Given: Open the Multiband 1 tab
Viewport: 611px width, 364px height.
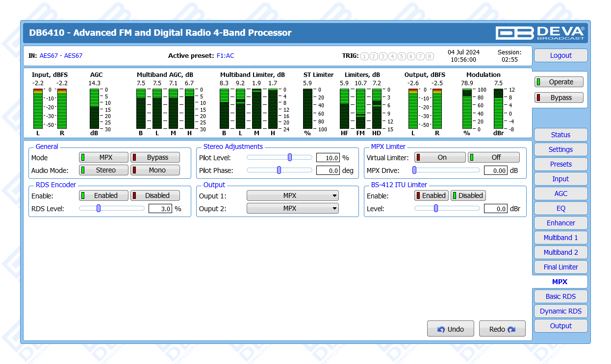Looking at the screenshot, I should coord(560,238).
